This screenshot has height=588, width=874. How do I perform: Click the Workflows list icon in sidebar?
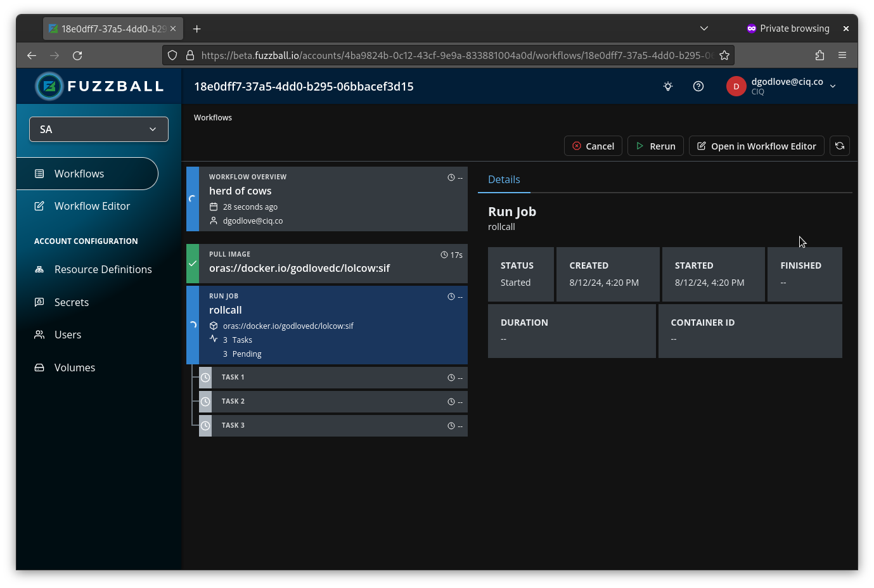[39, 174]
